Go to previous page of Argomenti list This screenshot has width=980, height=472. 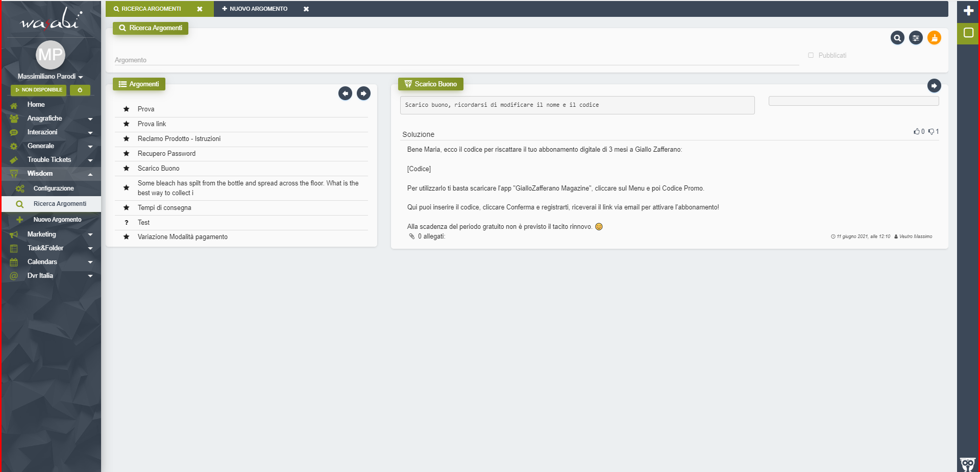pyautogui.click(x=345, y=93)
